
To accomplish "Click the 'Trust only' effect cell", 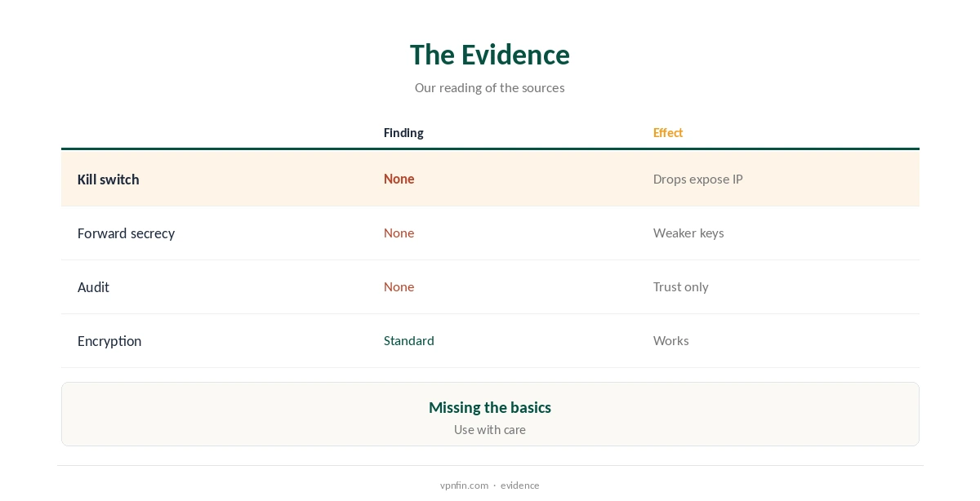I will [681, 286].
